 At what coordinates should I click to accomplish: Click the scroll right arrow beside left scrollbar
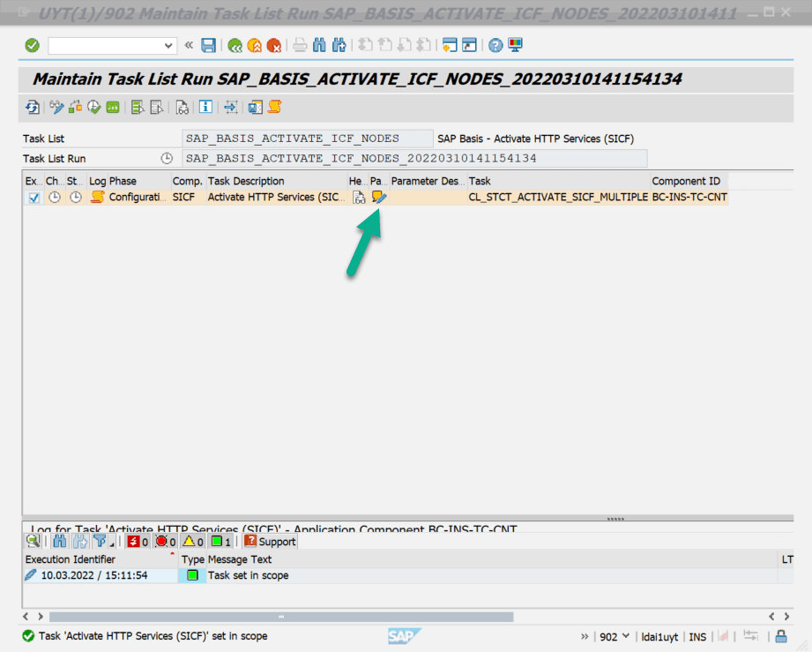41,616
